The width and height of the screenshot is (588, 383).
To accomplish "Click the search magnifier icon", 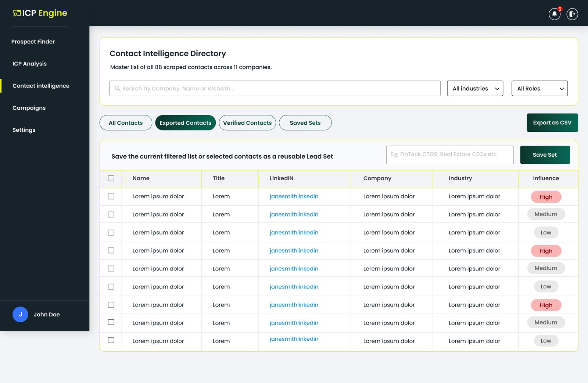I will pyautogui.click(x=118, y=88).
